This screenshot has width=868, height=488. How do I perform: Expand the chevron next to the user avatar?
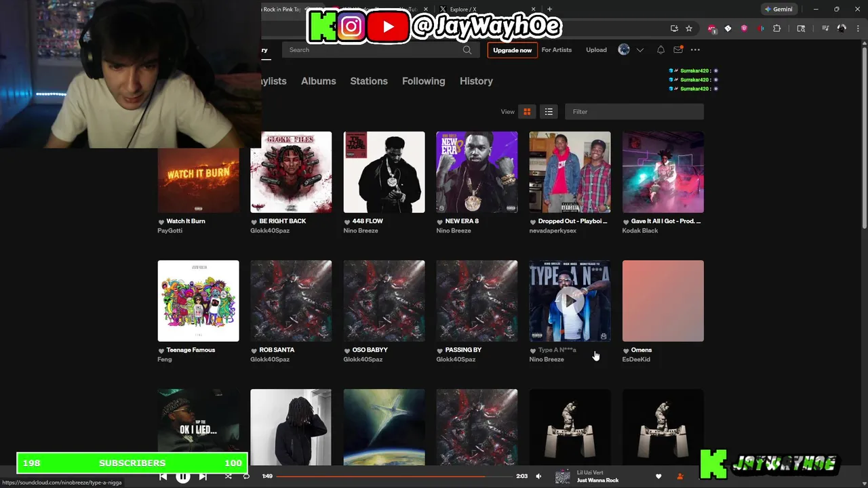tap(639, 50)
